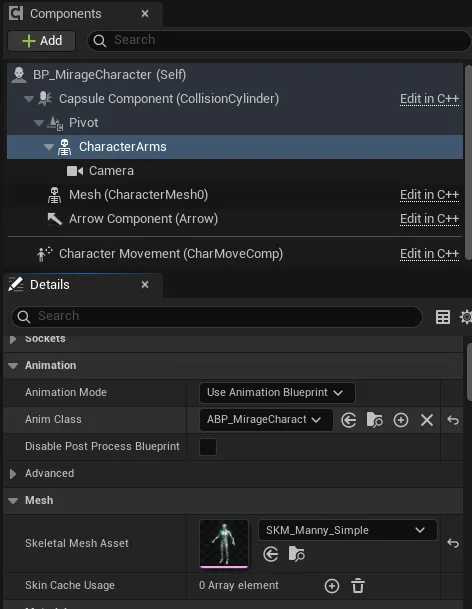Image resolution: width=472 pixels, height=609 pixels.
Task: Open Edit in C++ for Arrow Component
Action: point(429,219)
